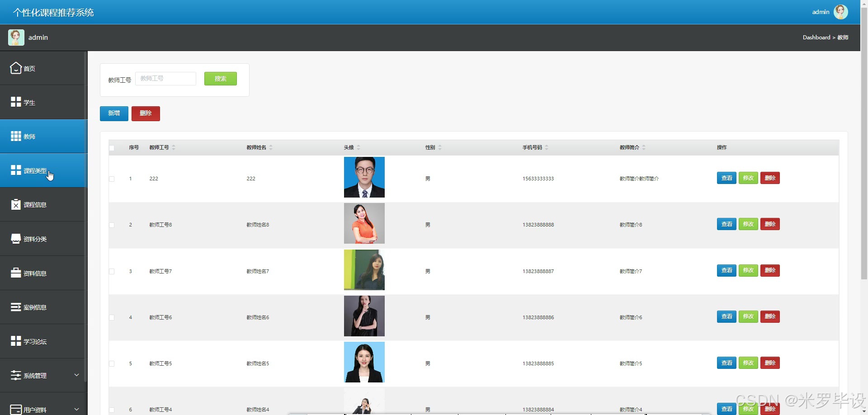868x415 pixels.
Task: Click the avatar photo of 教师姓名7
Action: [364, 270]
